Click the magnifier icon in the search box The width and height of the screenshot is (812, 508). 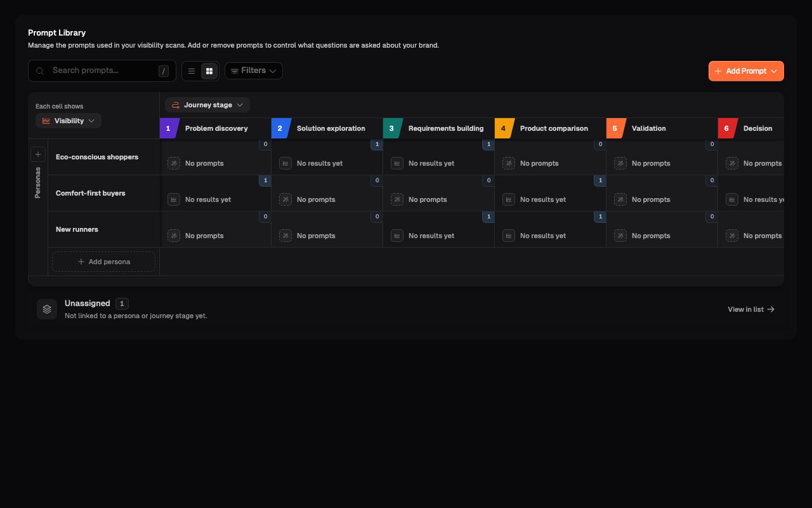point(40,71)
